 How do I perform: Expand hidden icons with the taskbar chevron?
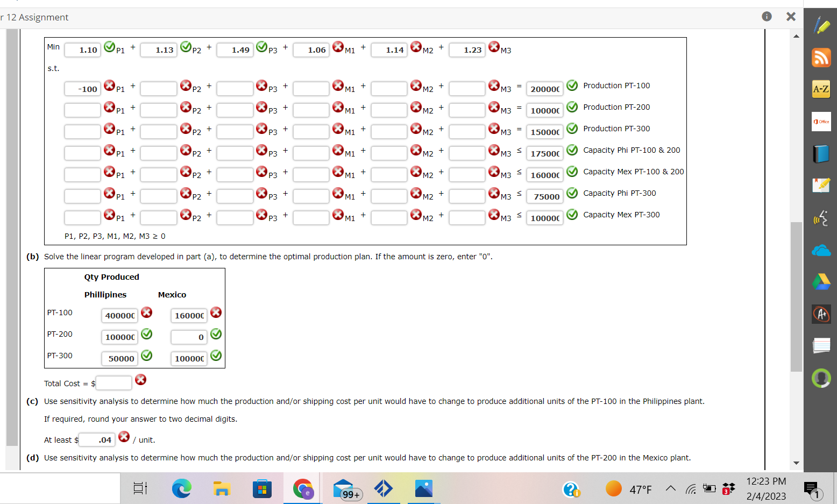coord(671,488)
